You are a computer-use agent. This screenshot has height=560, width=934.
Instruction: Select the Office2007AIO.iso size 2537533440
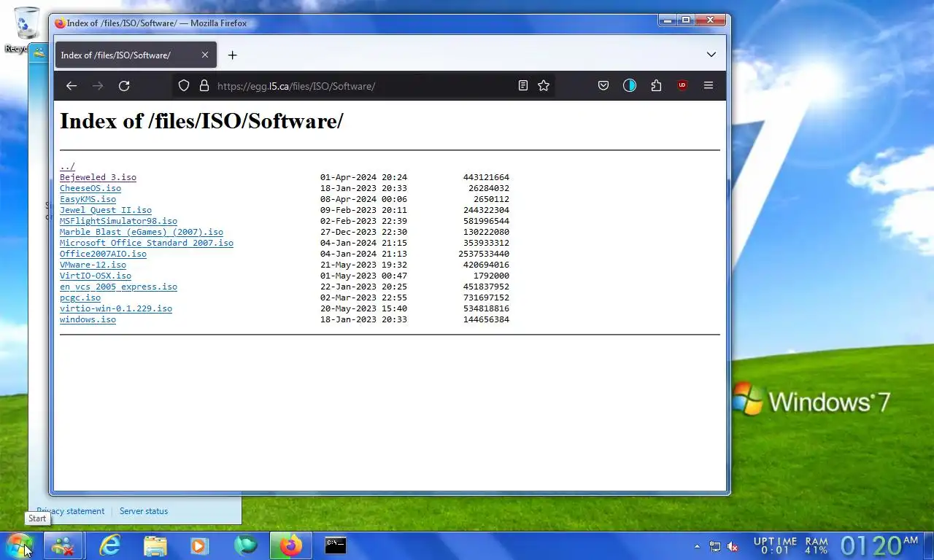(x=484, y=254)
